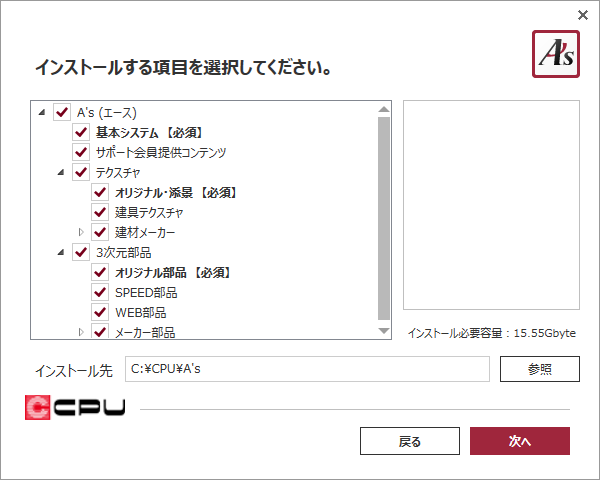Click the CPU company logo

click(x=75, y=407)
